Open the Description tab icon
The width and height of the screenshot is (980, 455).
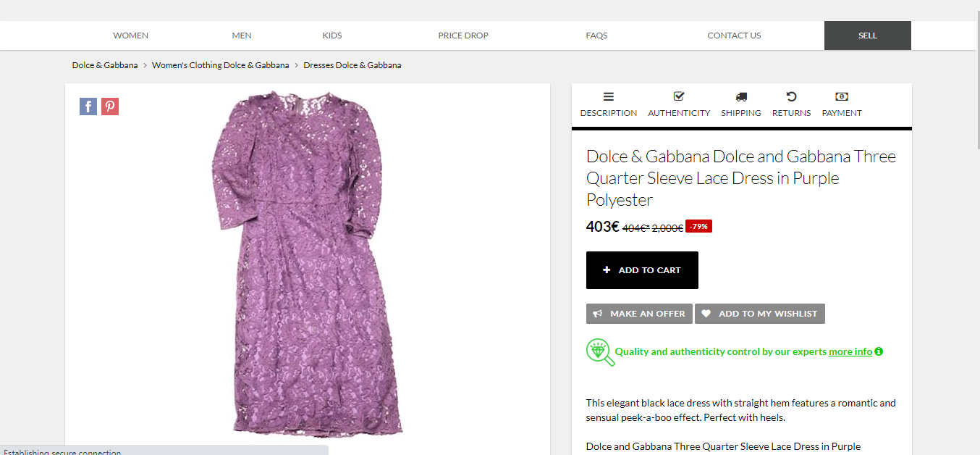(608, 96)
